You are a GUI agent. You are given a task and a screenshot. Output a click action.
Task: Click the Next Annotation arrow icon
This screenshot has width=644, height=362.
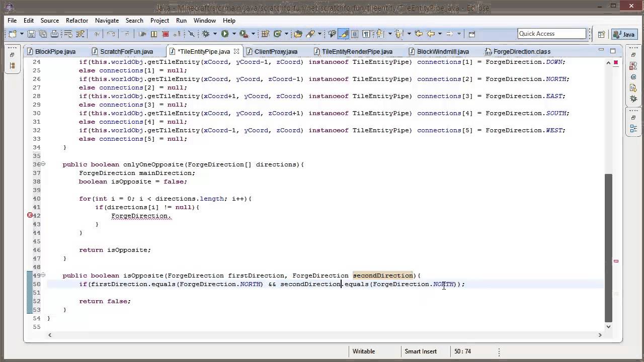380,34
